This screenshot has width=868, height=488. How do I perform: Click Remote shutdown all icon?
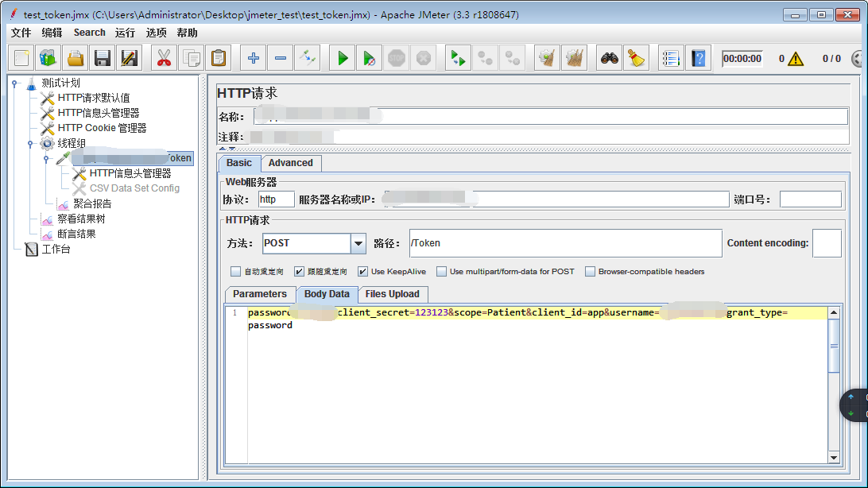513,58
